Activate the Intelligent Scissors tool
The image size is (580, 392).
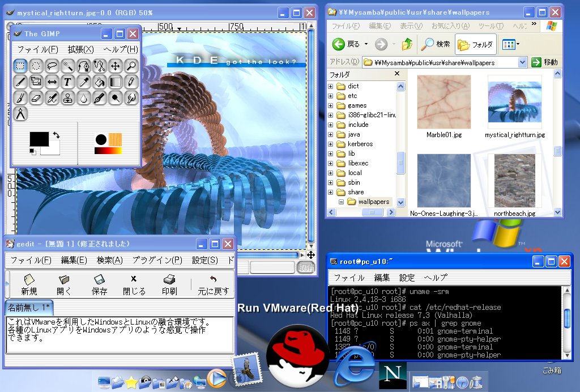click(x=100, y=66)
